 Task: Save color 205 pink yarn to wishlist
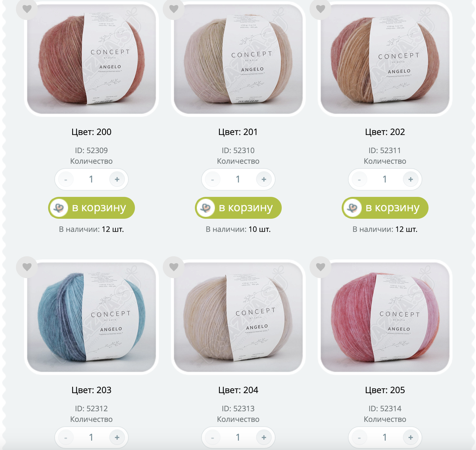click(x=321, y=267)
